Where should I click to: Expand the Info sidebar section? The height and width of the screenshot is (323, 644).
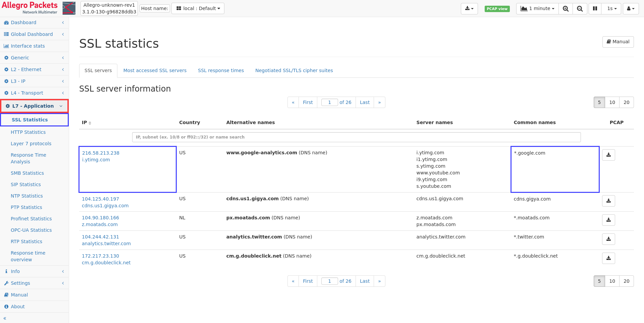click(x=34, y=271)
